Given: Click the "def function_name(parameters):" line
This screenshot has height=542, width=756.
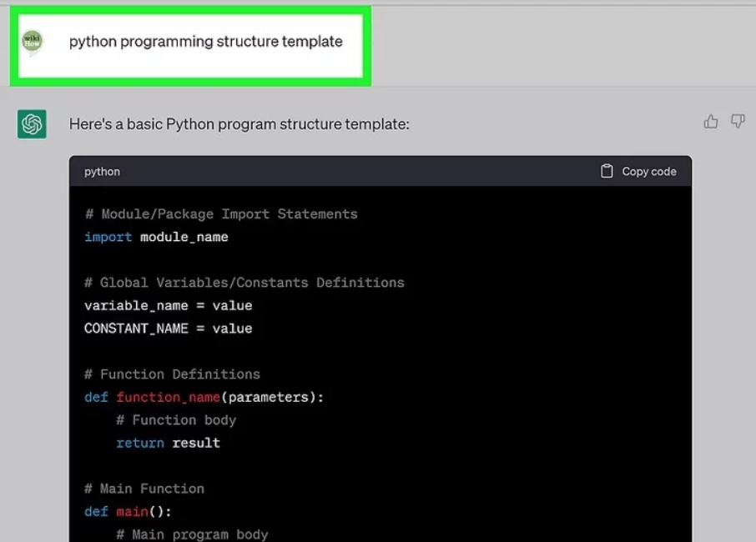Looking at the screenshot, I should (204, 397).
